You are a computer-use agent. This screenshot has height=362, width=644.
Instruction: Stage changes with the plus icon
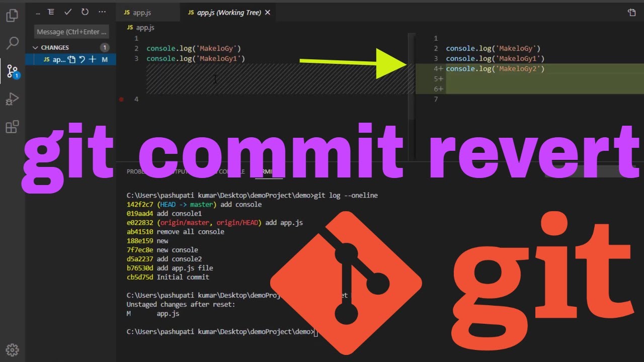92,59
